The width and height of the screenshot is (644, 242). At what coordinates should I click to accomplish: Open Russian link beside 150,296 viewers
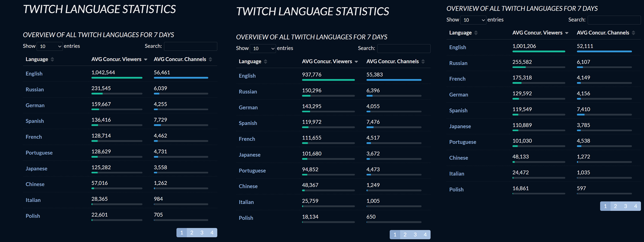(248, 91)
